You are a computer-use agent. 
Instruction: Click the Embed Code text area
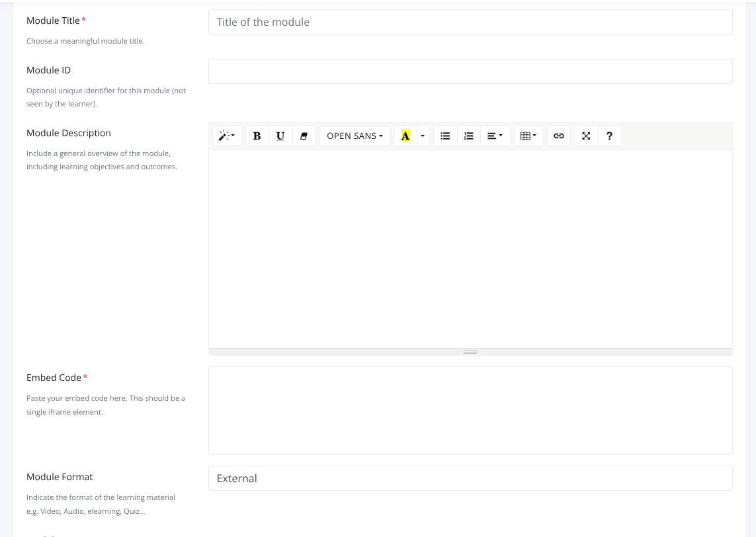point(470,410)
